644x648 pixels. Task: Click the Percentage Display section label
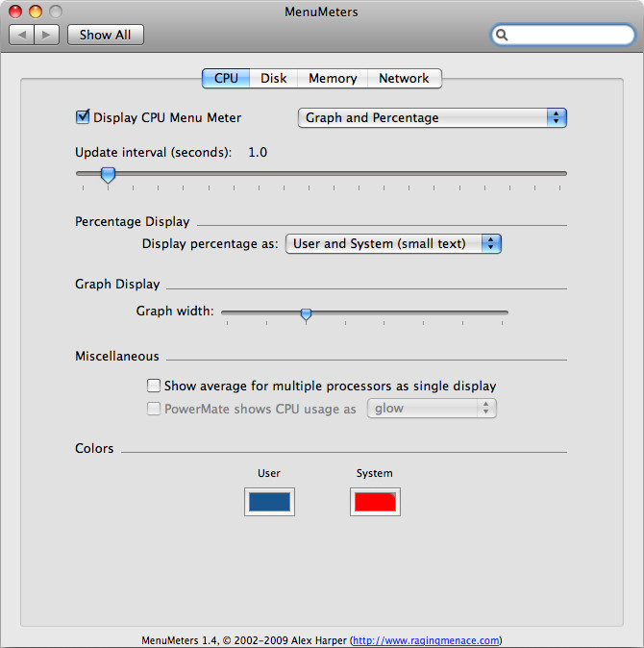tap(133, 222)
